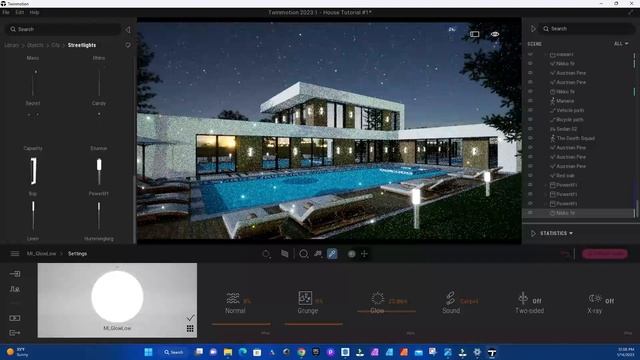
Task: Adjust the Grunge setting slider
Action: tap(314, 324)
